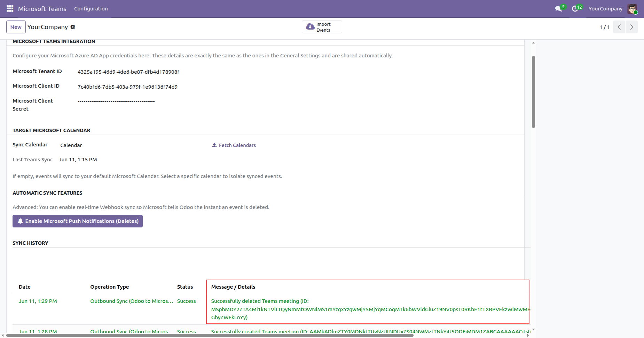The height and width of the screenshot is (338, 644).
Task: Click the Microsoft Client Secret field
Action: pyautogui.click(x=116, y=102)
